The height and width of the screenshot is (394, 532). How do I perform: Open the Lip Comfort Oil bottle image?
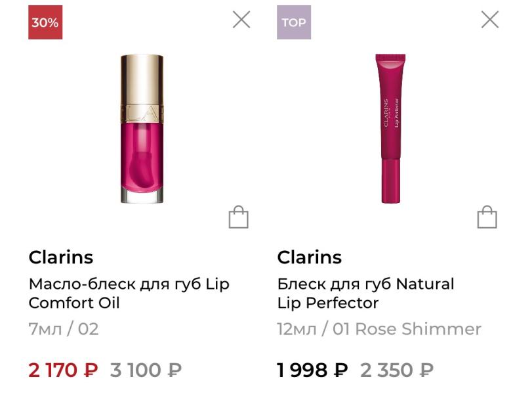142,129
